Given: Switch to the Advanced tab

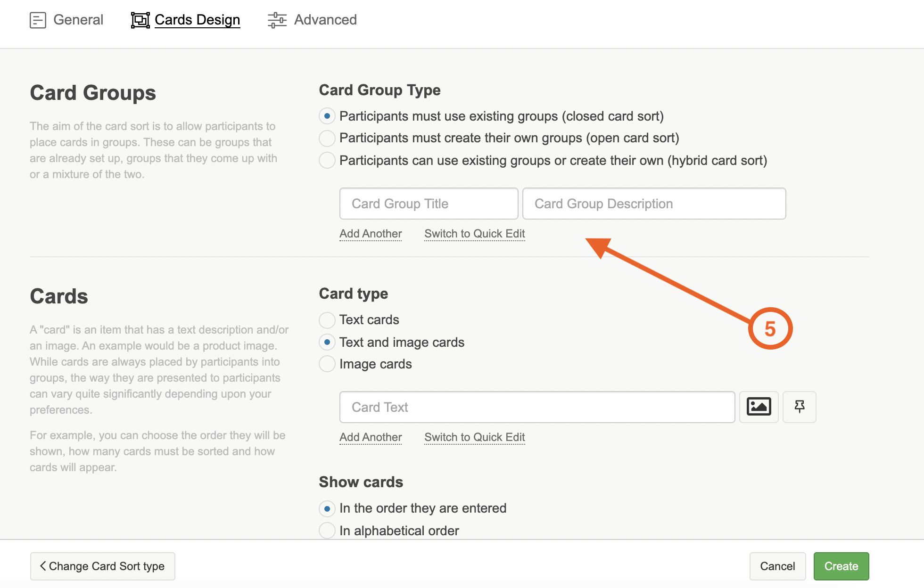Looking at the screenshot, I should point(325,20).
